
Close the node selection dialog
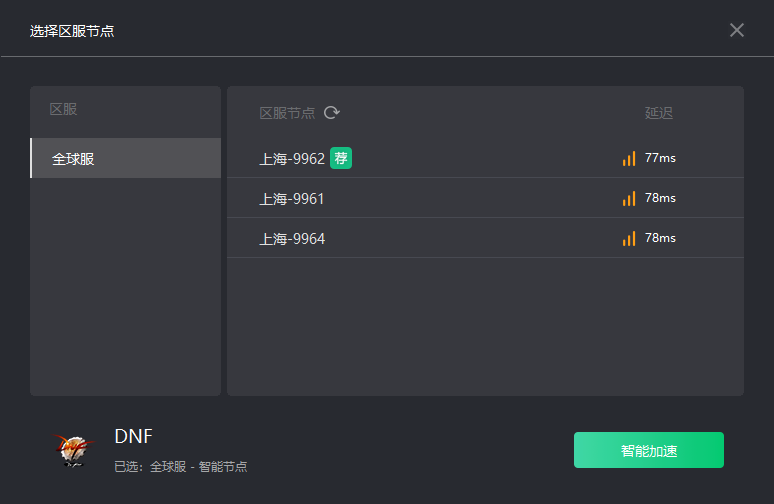tap(736, 30)
